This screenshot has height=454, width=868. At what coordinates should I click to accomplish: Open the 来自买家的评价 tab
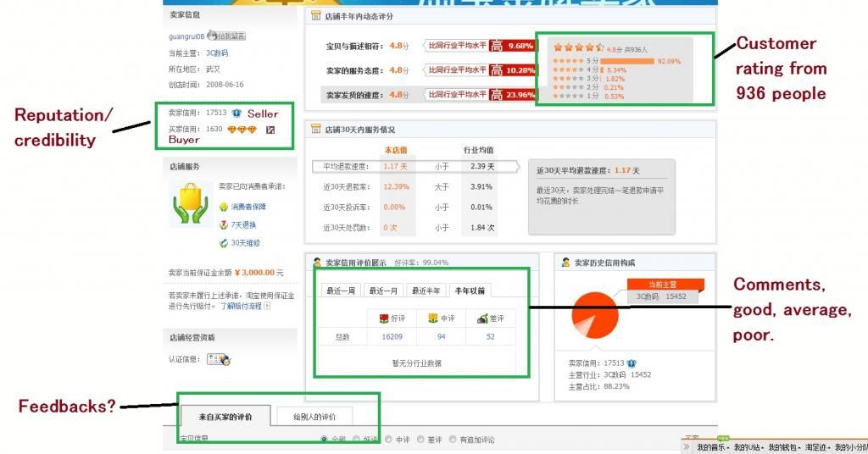(x=225, y=417)
